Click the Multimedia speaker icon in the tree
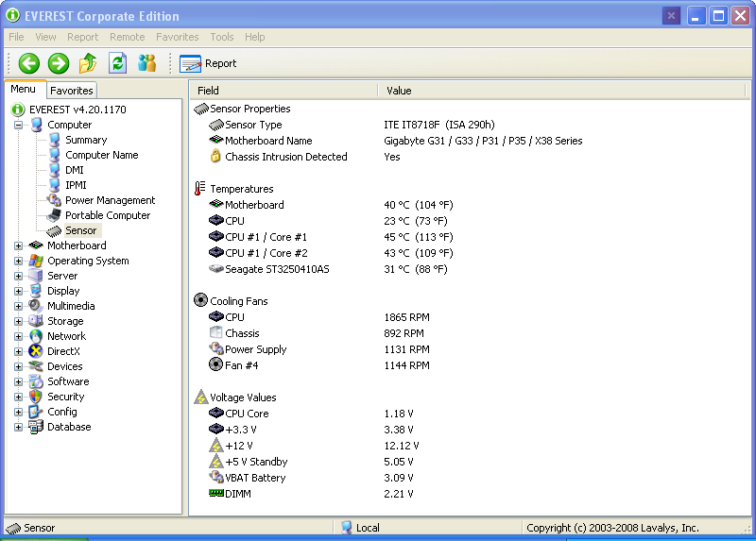The width and height of the screenshot is (756, 541). (x=36, y=306)
